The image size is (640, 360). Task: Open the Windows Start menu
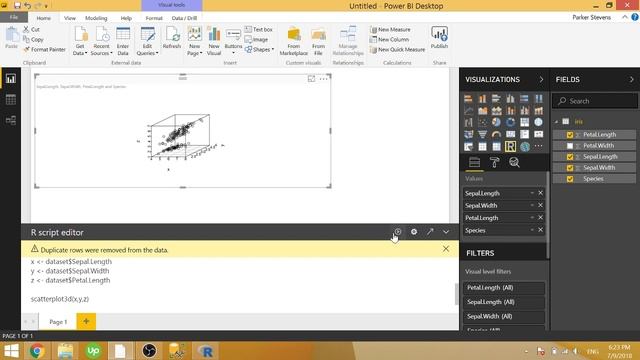(11, 351)
